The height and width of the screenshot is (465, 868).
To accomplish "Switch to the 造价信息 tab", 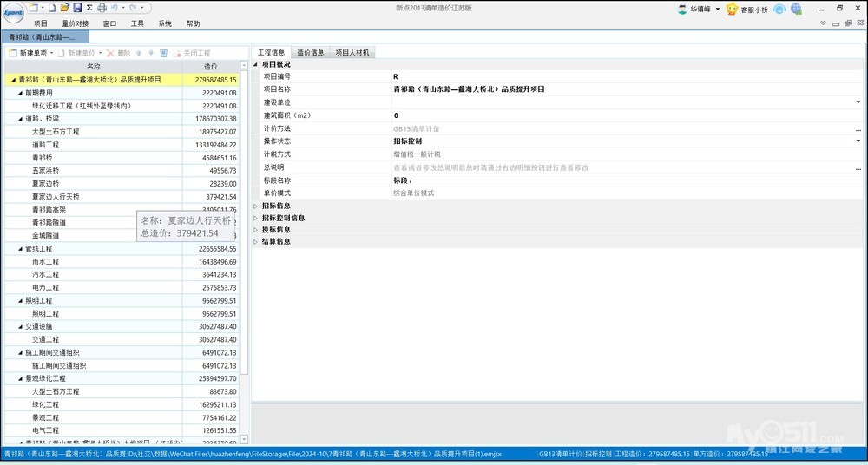I will click(x=310, y=53).
